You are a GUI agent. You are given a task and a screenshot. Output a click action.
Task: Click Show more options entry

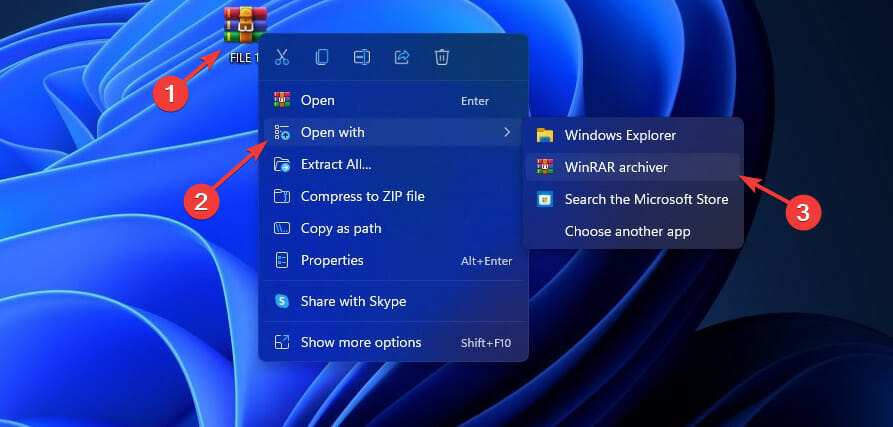tap(393, 342)
